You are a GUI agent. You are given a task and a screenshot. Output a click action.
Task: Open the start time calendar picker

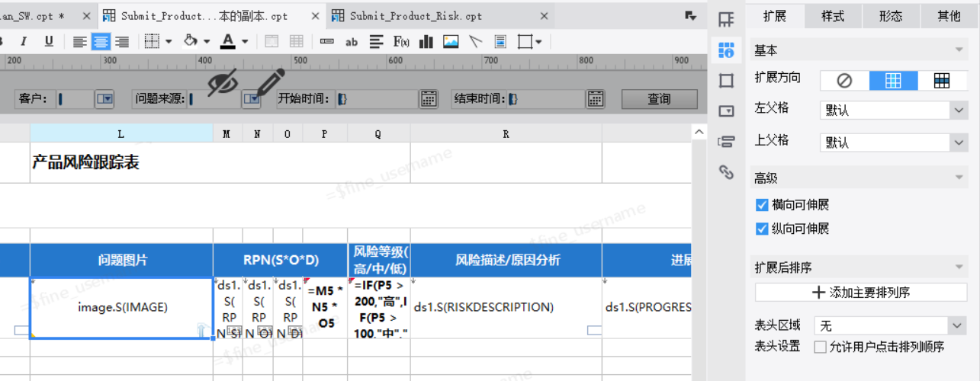click(x=429, y=99)
